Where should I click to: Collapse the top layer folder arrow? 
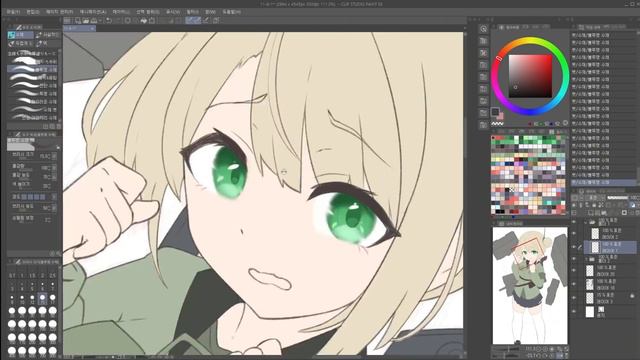point(586,222)
